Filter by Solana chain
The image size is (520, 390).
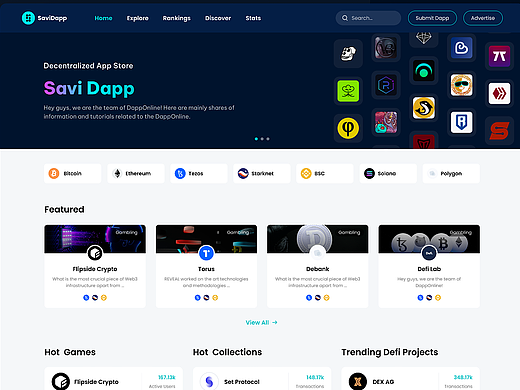[388, 173]
